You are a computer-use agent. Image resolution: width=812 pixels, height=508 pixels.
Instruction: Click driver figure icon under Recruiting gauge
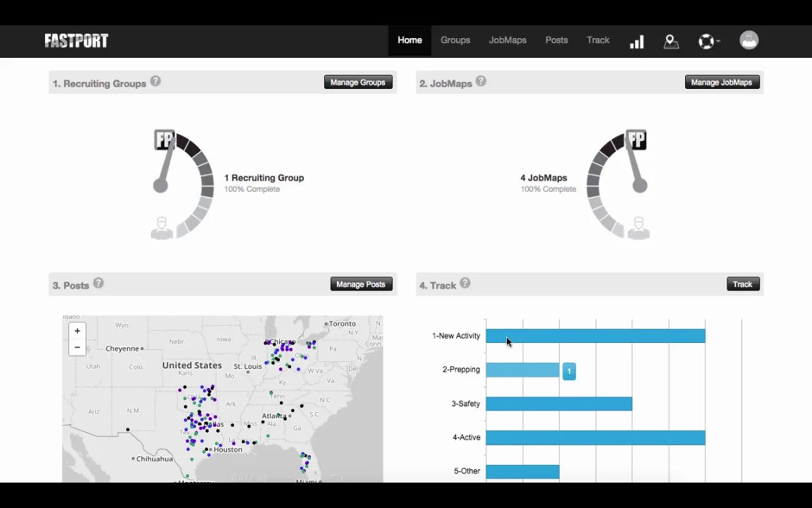(x=161, y=228)
